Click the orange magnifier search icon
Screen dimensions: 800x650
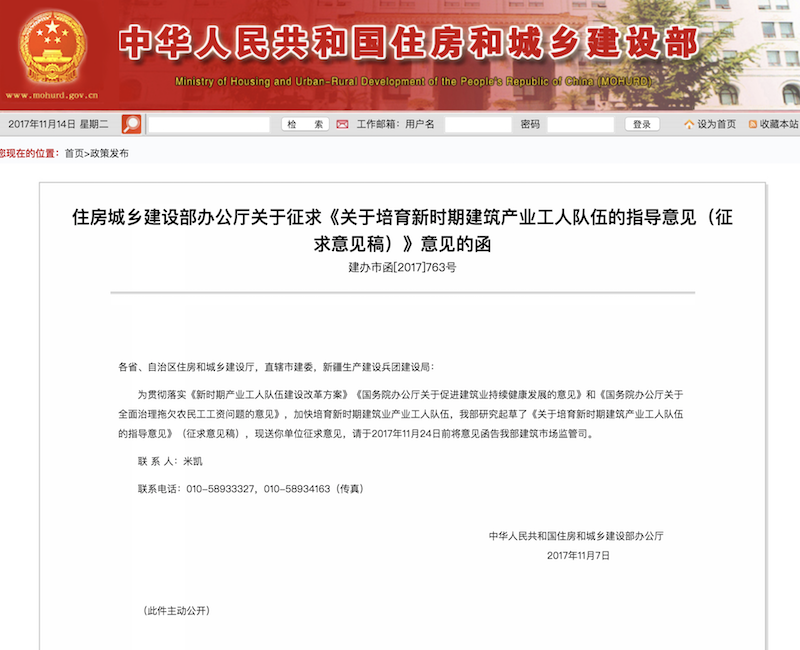[x=131, y=124]
